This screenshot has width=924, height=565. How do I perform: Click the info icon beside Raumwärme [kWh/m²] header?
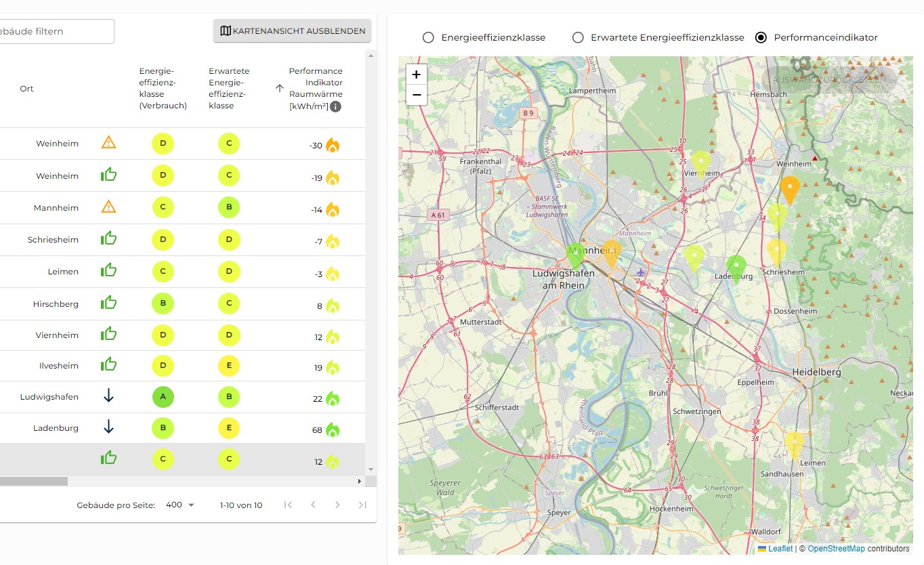tap(335, 106)
